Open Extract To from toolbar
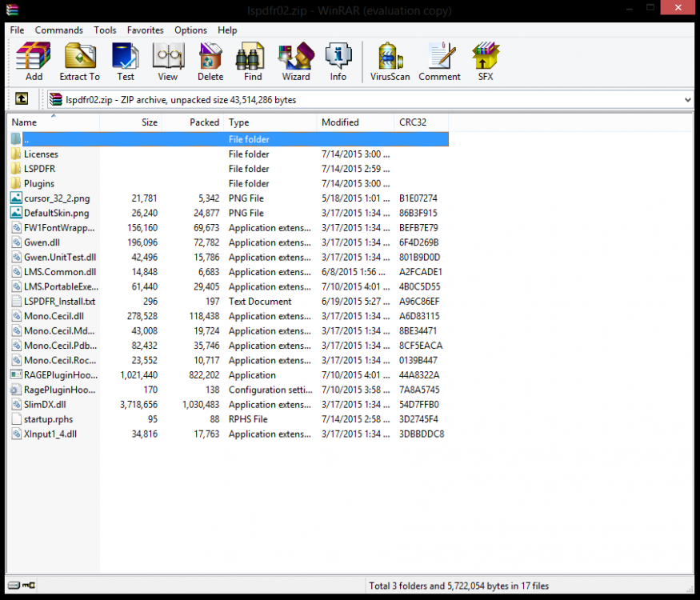This screenshot has width=700, height=600. 80,61
